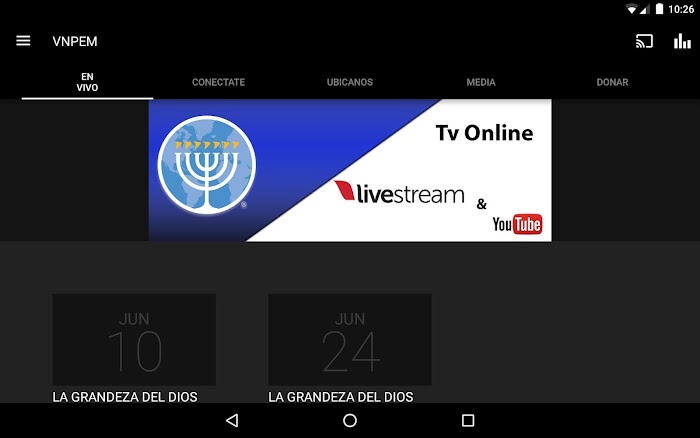The width and height of the screenshot is (700, 438).
Task: Tap the Tv Online heading text
Action: click(x=484, y=133)
